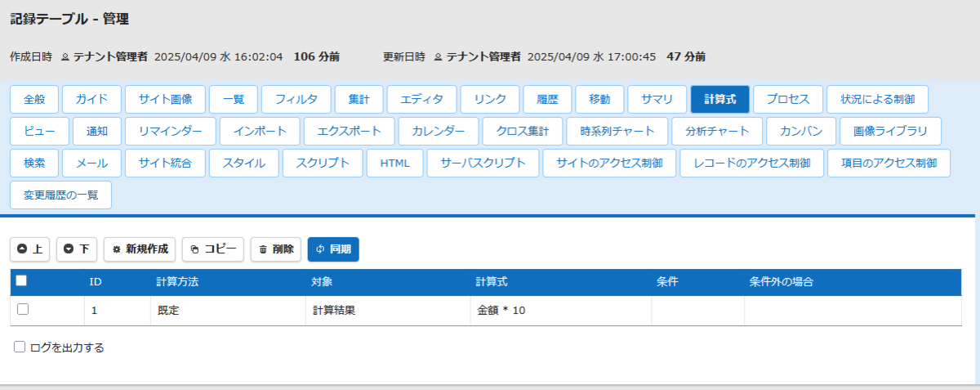
Task: Click the 記録テーブル - 管理 page title
Action: click(69, 18)
